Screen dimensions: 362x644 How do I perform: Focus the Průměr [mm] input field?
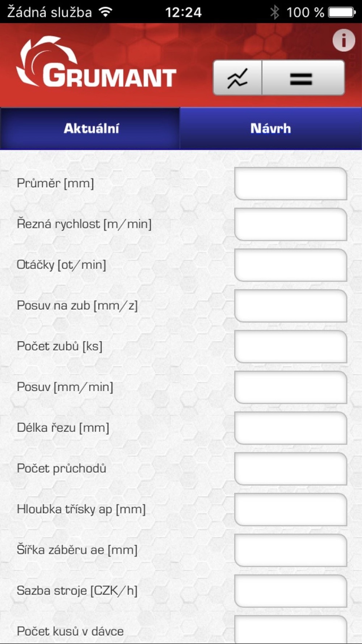291,183
